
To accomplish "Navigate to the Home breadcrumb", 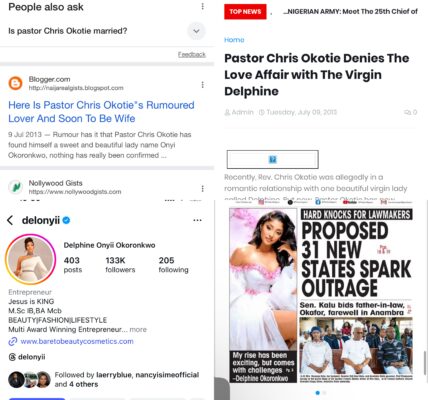I will point(234,40).
